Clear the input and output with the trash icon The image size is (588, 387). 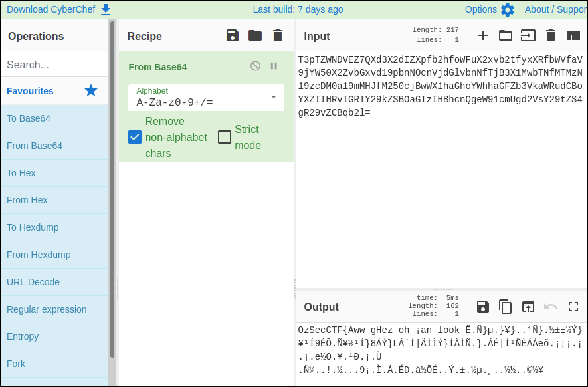pos(551,36)
